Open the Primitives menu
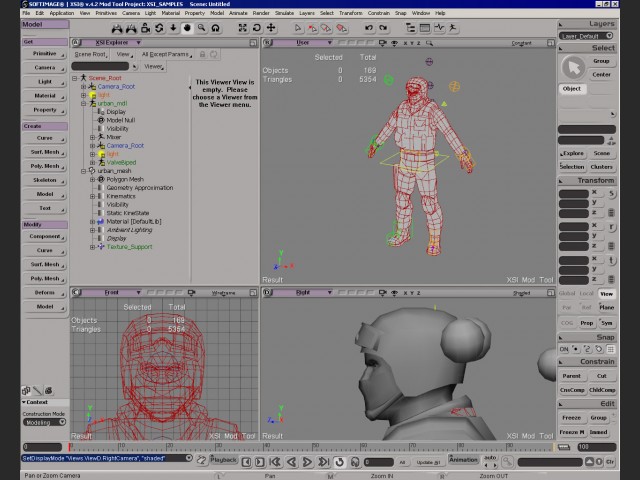640x480 pixels. pos(106,13)
